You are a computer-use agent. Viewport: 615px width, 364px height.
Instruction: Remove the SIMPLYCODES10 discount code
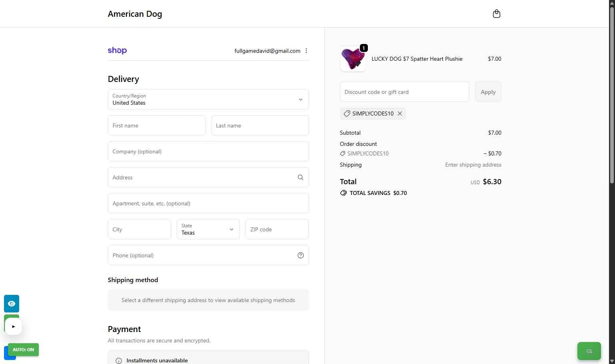click(x=399, y=113)
